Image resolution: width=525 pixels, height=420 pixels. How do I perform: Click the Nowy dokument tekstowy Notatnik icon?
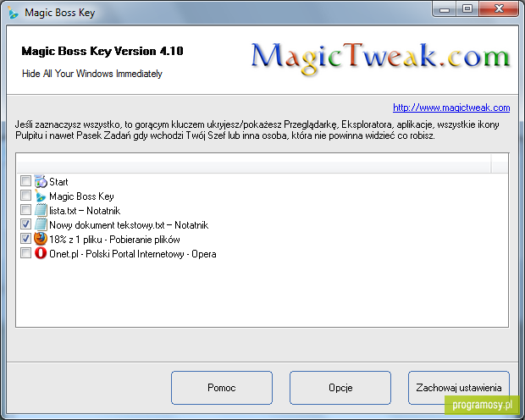coord(41,224)
